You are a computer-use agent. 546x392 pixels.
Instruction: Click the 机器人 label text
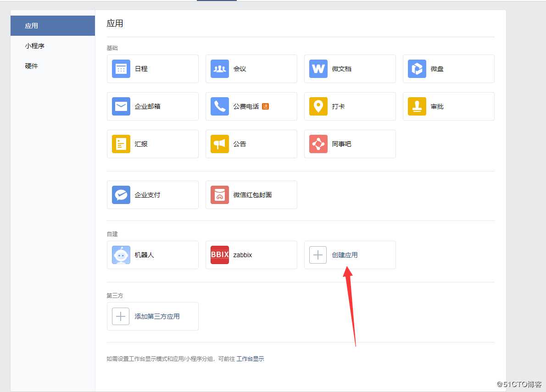click(144, 255)
